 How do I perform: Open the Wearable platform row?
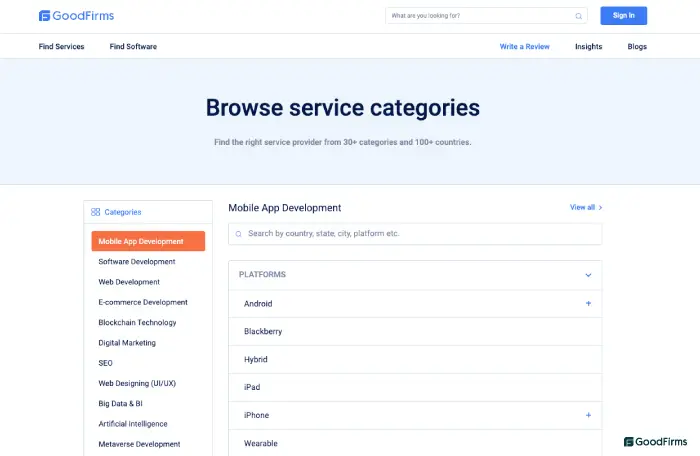415,443
